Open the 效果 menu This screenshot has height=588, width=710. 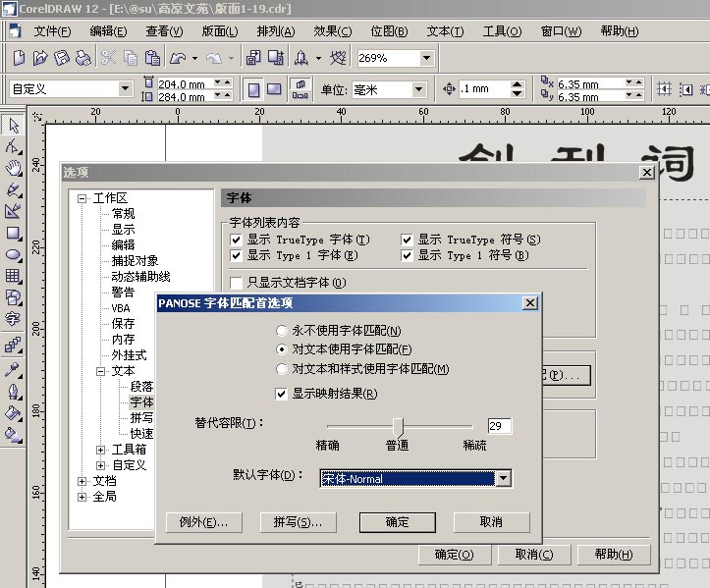[x=332, y=31]
